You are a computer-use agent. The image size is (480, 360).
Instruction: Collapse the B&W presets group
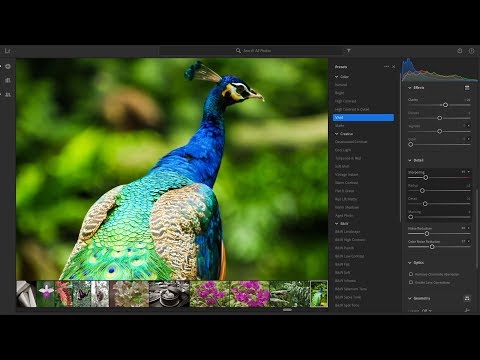click(337, 224)
